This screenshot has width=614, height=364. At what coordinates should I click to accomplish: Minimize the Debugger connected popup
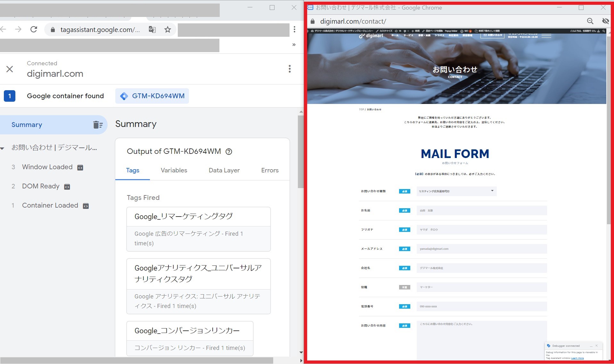point(591,346)
